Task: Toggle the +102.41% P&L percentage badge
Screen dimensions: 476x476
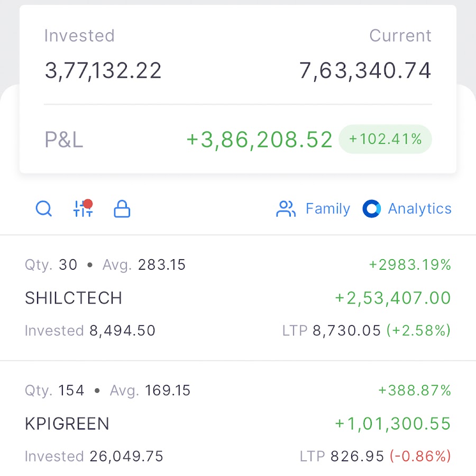Action: (385, 139)
